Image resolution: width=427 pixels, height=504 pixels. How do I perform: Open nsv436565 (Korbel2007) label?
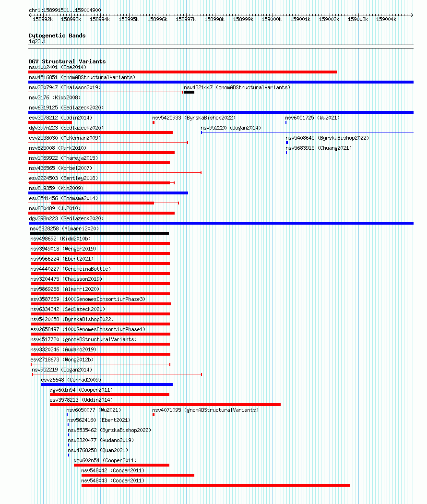click(x=60, y=168)
